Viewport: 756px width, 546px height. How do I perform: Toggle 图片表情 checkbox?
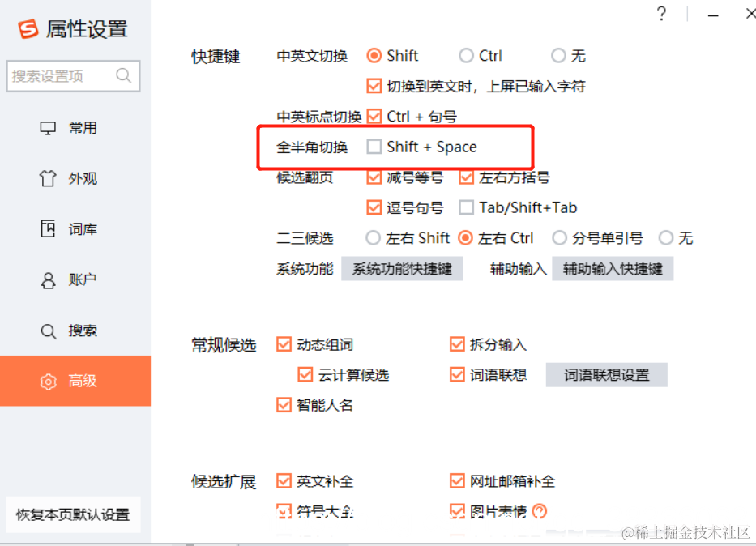click(457, 511)
